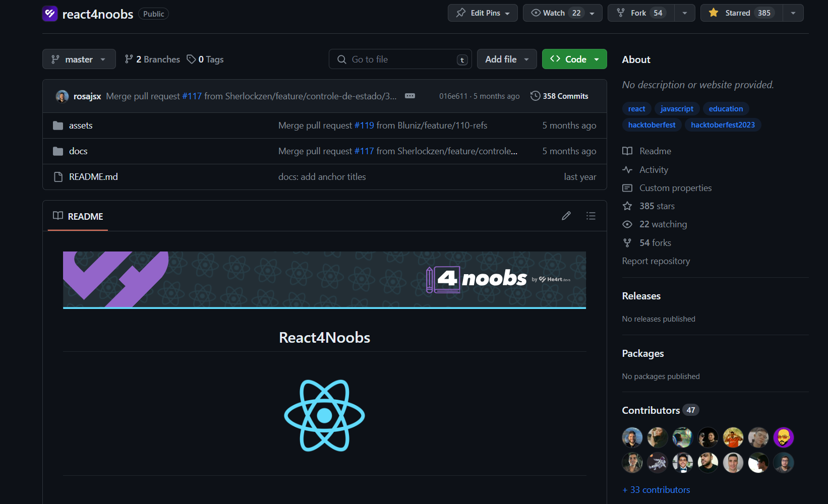This screenshot has width=828, height=504.
Task: Focus the Go to file search field
Action: 400,59
